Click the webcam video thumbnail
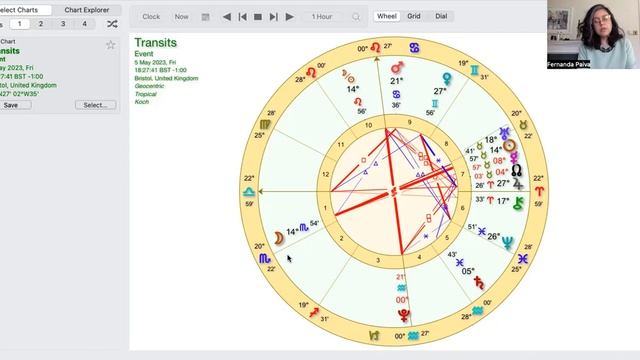The width and height of the screenshot is (640, 360). (x=593, y=34)
